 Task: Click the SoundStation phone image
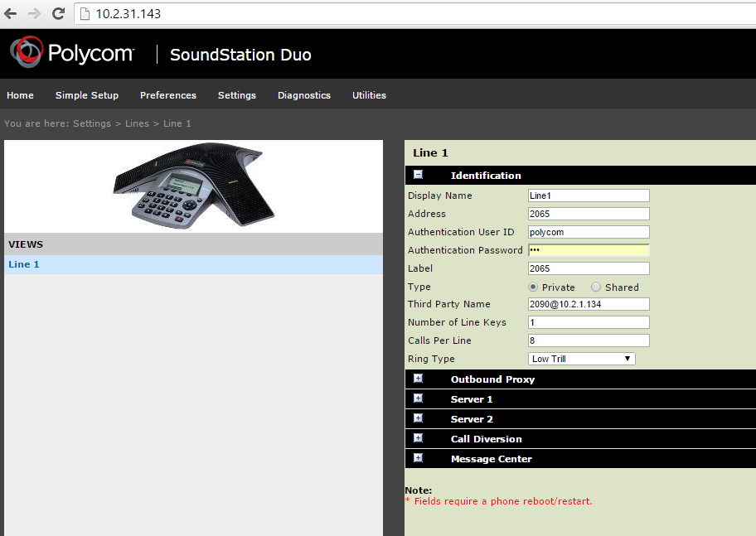click(194, 186)
